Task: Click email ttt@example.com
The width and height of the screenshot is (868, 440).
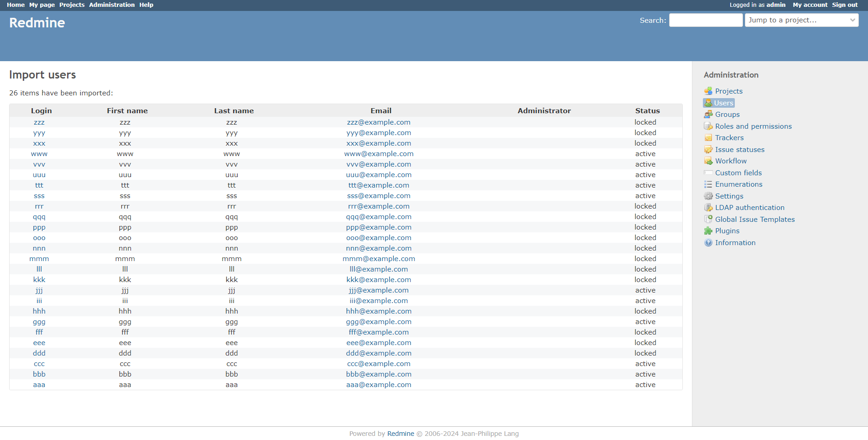Action: [x=379, y=185]
